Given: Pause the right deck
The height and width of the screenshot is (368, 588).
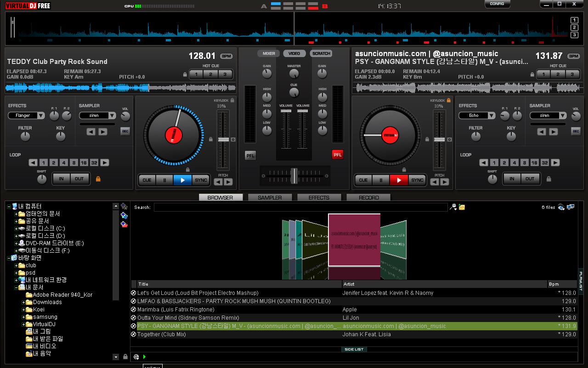Looking at the screenshot, I should point(381,180).
